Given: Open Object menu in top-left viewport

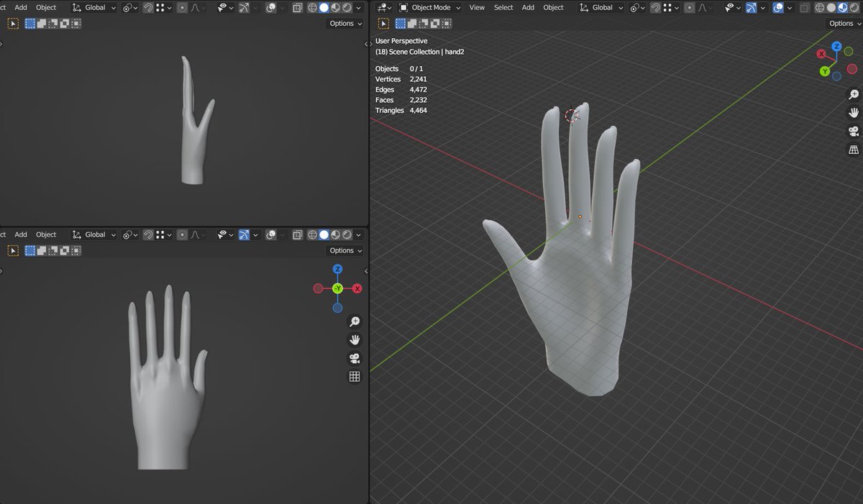Looking at the screenshot, I should [46, 7].
